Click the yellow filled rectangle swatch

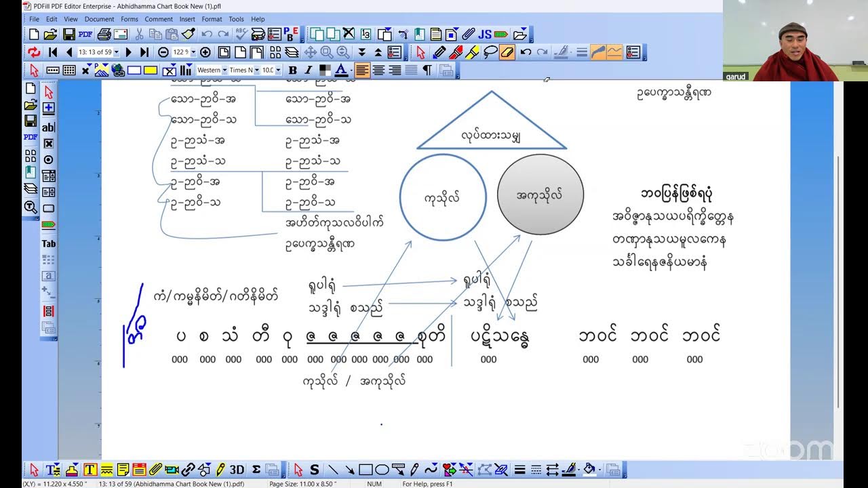click(151, 70)
